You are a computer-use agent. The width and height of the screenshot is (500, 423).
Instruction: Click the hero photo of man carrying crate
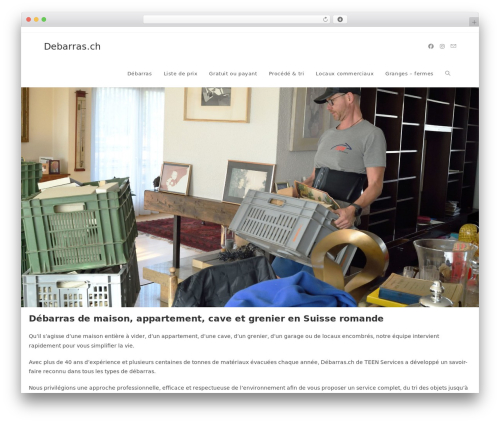(x=250, y=197)
